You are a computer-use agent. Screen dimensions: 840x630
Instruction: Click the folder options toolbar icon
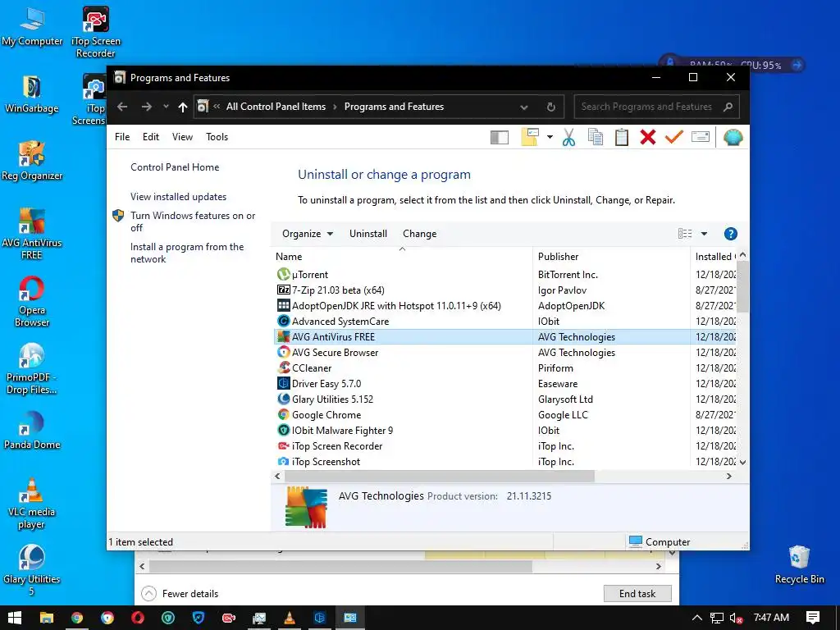coord(530,137)
